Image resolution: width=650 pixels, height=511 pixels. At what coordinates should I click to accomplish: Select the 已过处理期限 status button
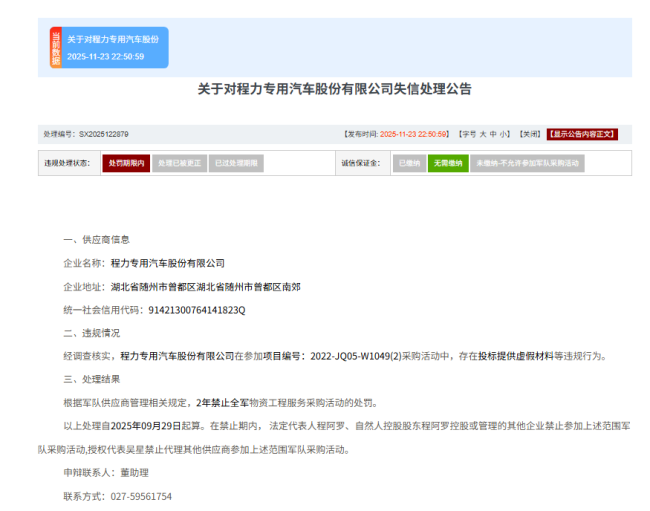click(235, 163)
